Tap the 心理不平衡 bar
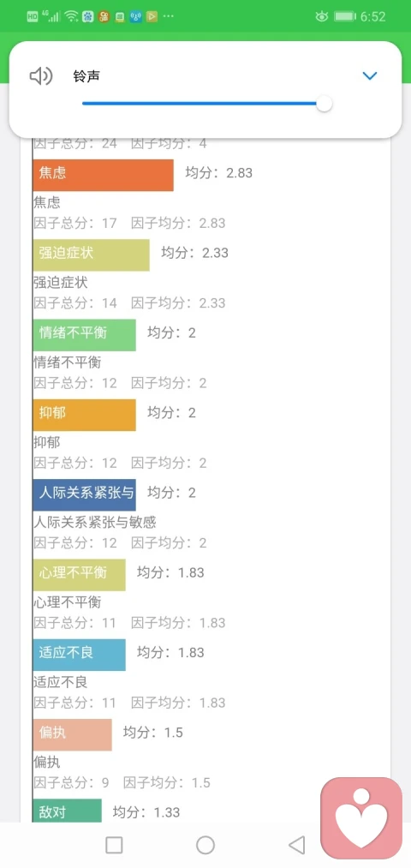This screenshot has height=868, width=411. [x=79, y=575]
